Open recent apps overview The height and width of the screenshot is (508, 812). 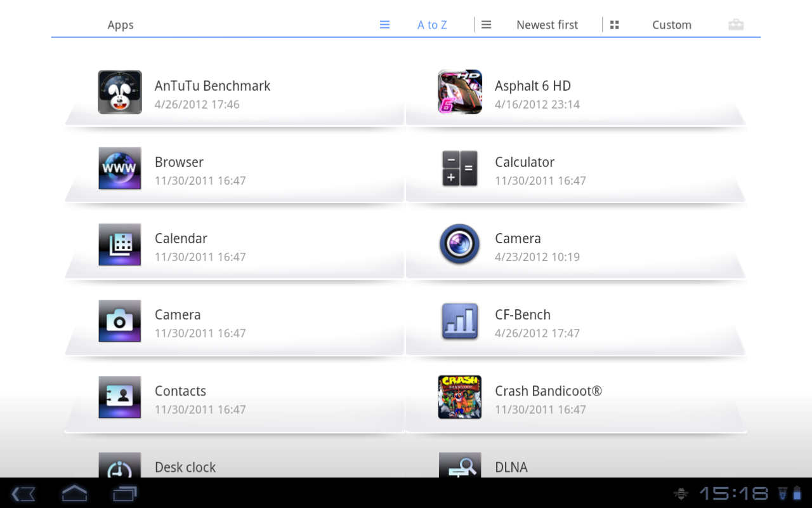coord(124,493)
